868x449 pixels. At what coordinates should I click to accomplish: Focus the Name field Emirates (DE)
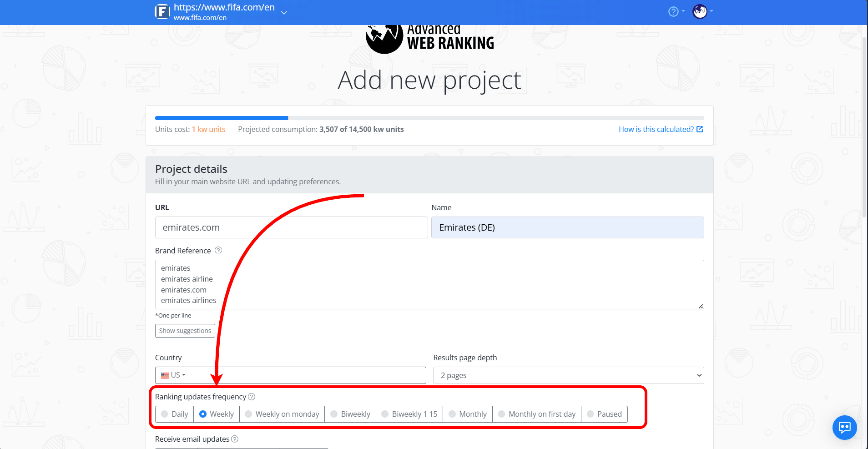pyautogui.click(x=567, y=227)
